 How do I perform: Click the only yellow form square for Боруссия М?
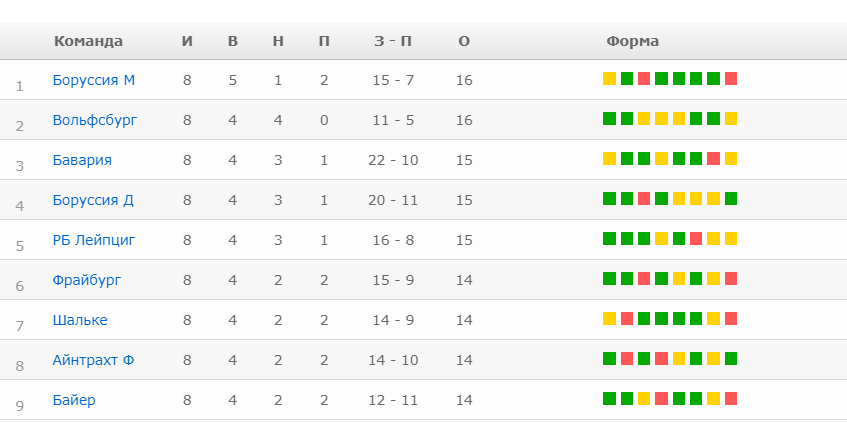[x=609, y=79]
